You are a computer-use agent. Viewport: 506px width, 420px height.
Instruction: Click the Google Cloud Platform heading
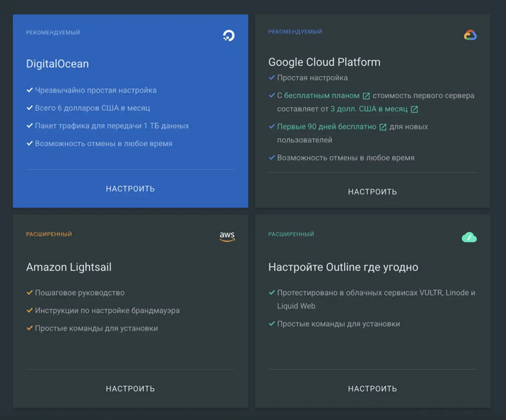click(324, 62)
